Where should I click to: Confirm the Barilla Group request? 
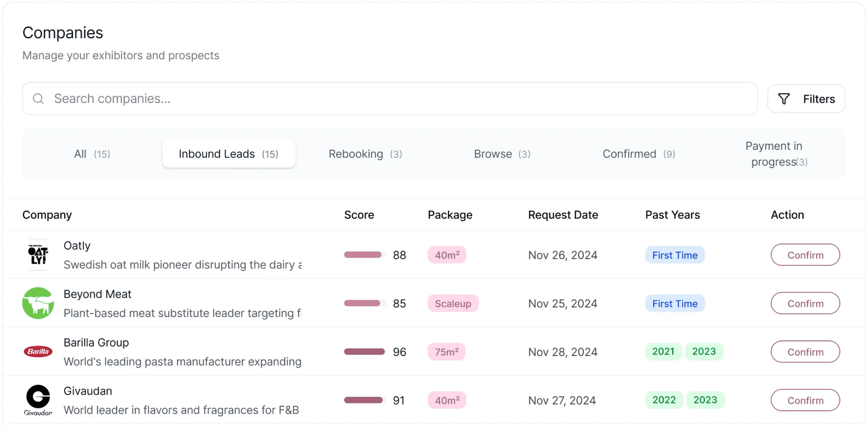pyautogui.click(x=805, y=351)
